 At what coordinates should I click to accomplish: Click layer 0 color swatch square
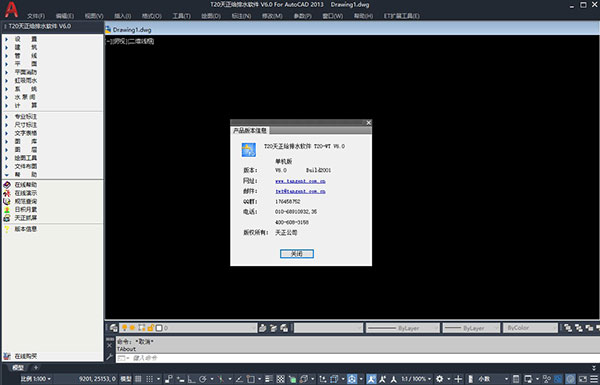pos(159,328)
